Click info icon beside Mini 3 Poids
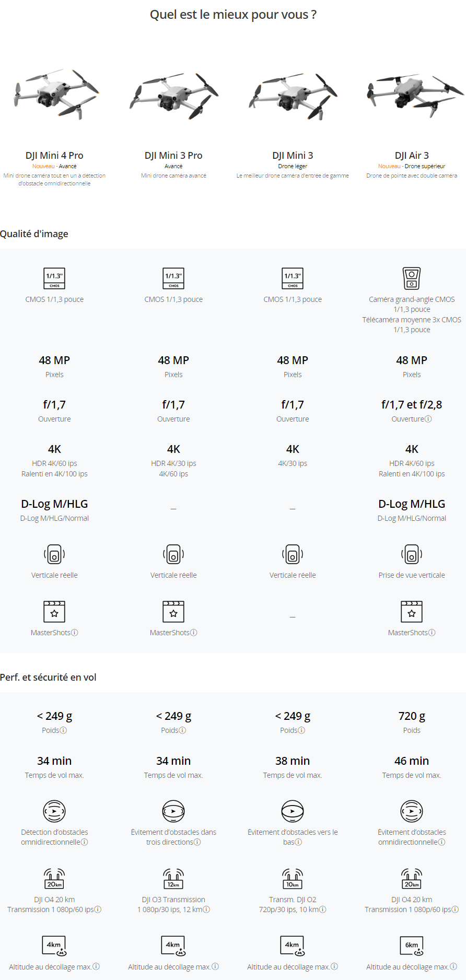Screen dimensions: 466x980 (x=301, y=730)
